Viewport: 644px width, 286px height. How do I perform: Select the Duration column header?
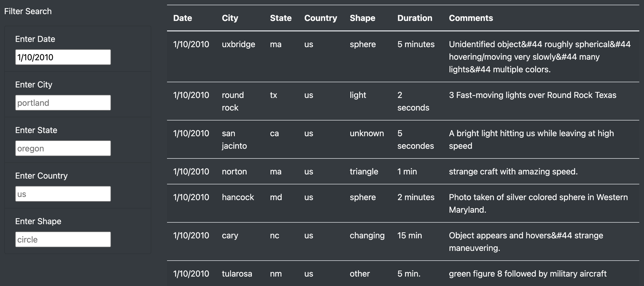415,18
